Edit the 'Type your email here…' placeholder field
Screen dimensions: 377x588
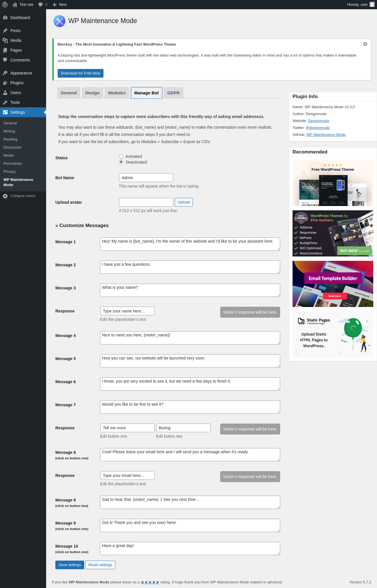127,475
